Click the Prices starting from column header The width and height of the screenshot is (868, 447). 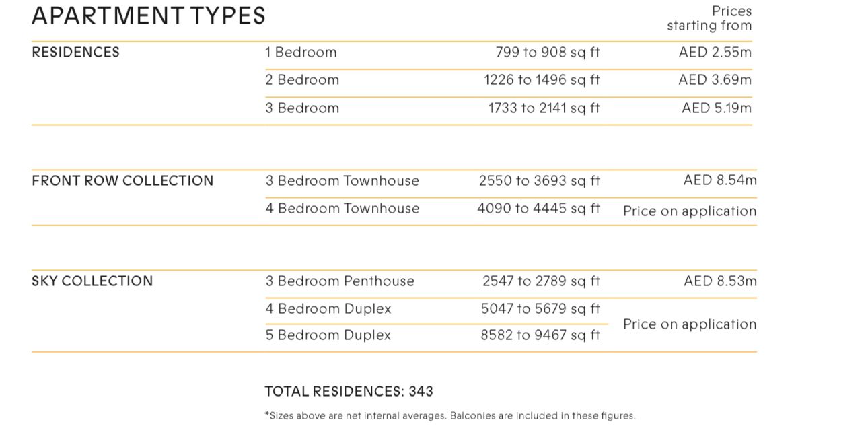(x=709, y=19)
